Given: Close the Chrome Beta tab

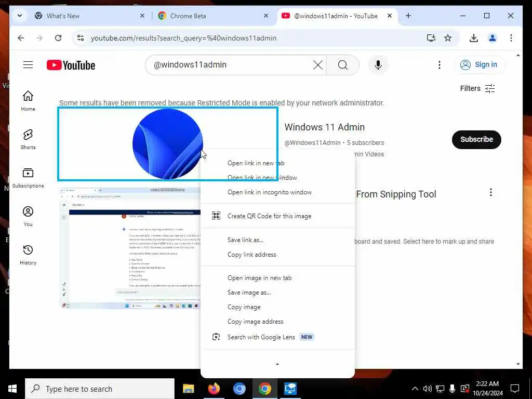Looking at the screenshot, I should click(x=266, y=16).
